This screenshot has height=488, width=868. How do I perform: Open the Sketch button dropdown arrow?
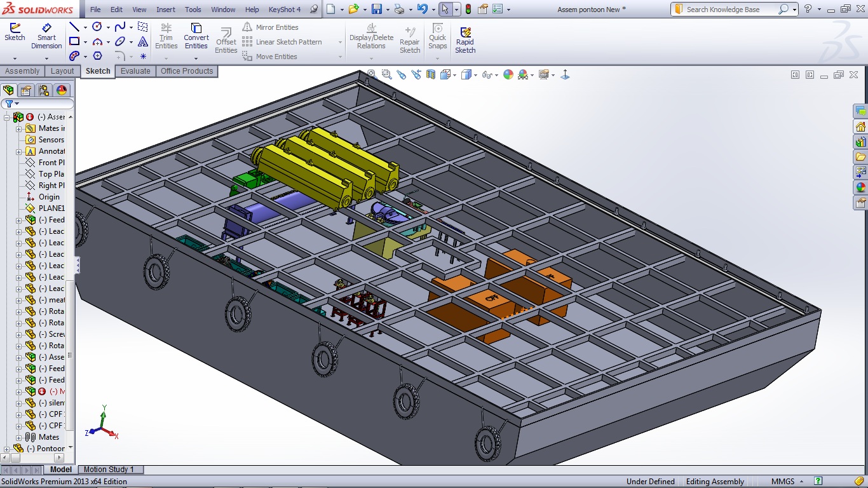[x=15, y=58]
